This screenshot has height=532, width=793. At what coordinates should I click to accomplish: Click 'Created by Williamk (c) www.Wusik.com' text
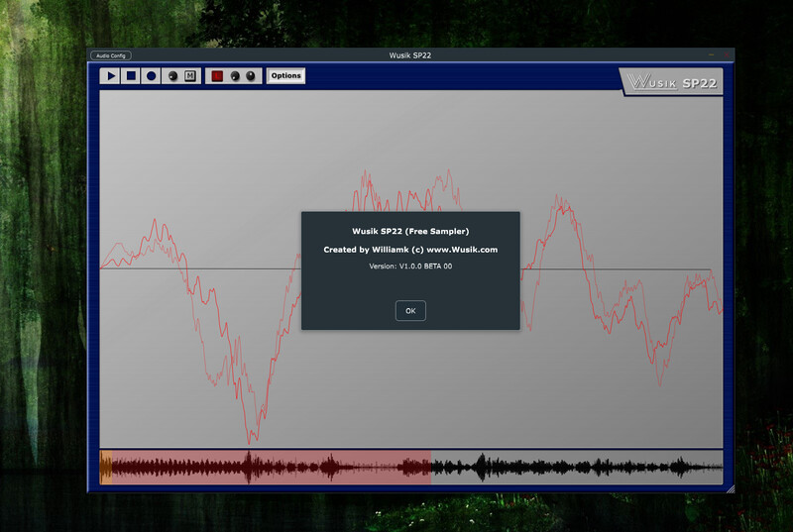[410, 250]
